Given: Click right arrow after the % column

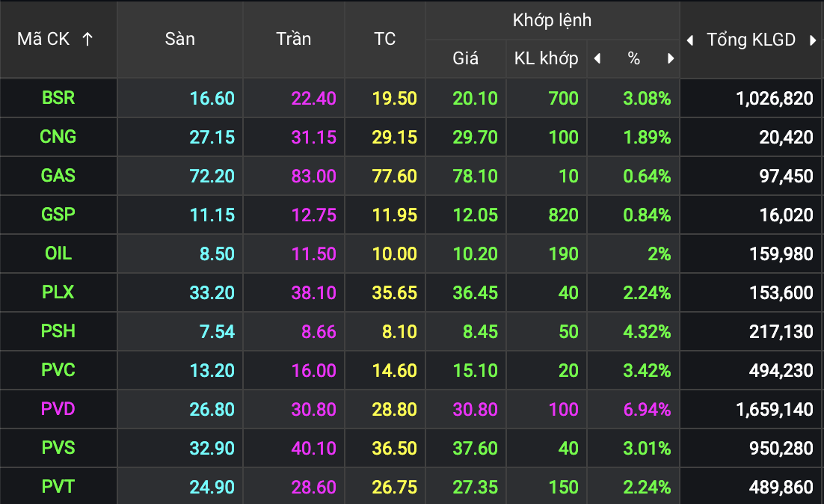Looking at the screenshot, I should pos(671,59).
